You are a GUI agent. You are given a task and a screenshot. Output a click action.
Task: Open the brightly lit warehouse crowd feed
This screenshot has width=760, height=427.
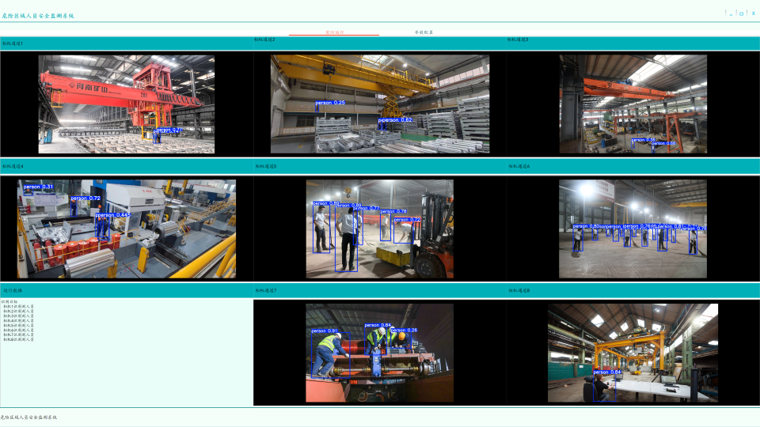[633, 229]
